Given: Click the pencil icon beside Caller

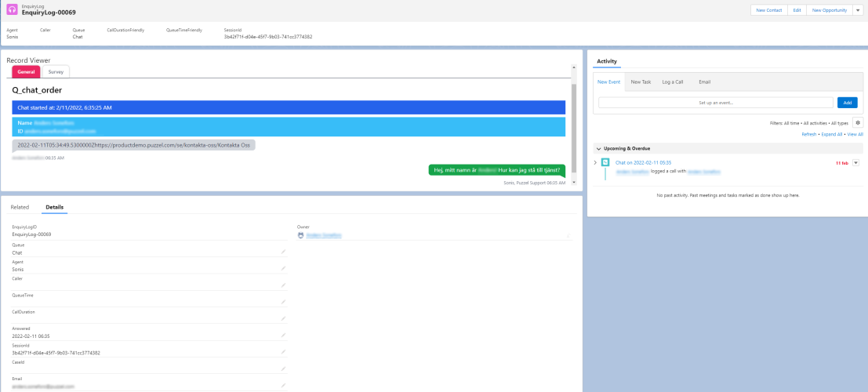Looking at the screenshot, I should (x=283, y=285).
